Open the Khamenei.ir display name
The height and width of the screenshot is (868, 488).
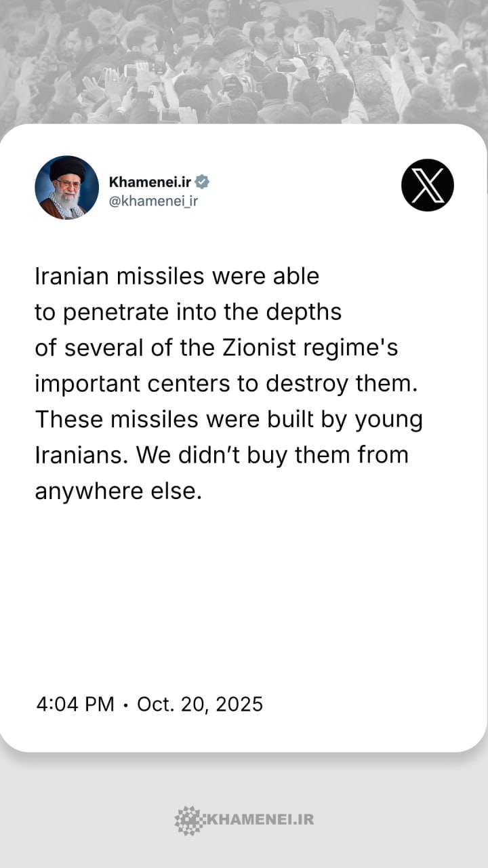(x=150, y=182)
